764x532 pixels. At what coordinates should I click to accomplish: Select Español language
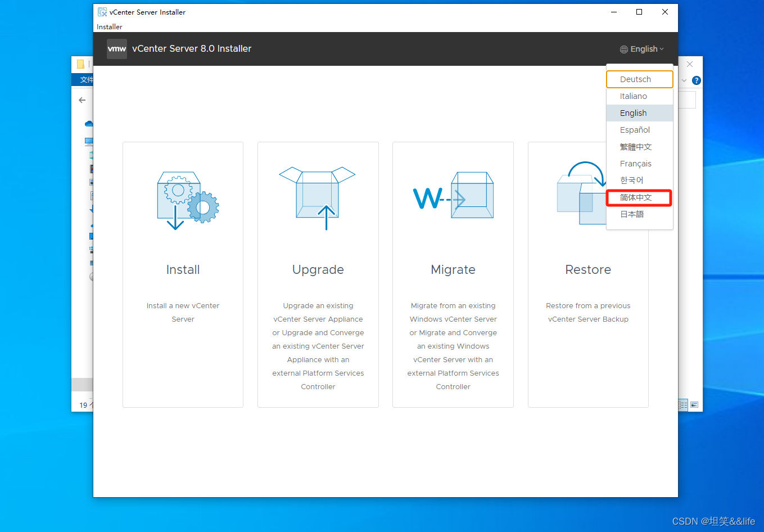tap(640, 130)
